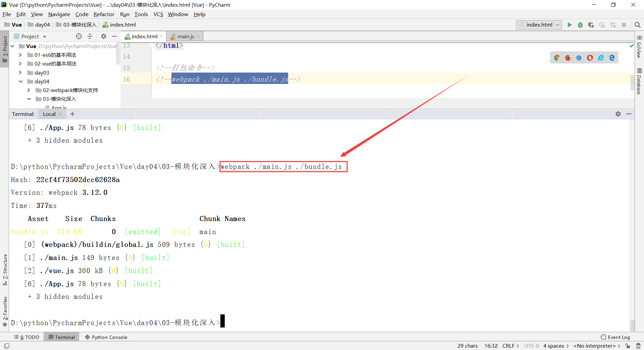Click the inspection checkmark in editor
The image size is (644, 350).
[632, 45]
